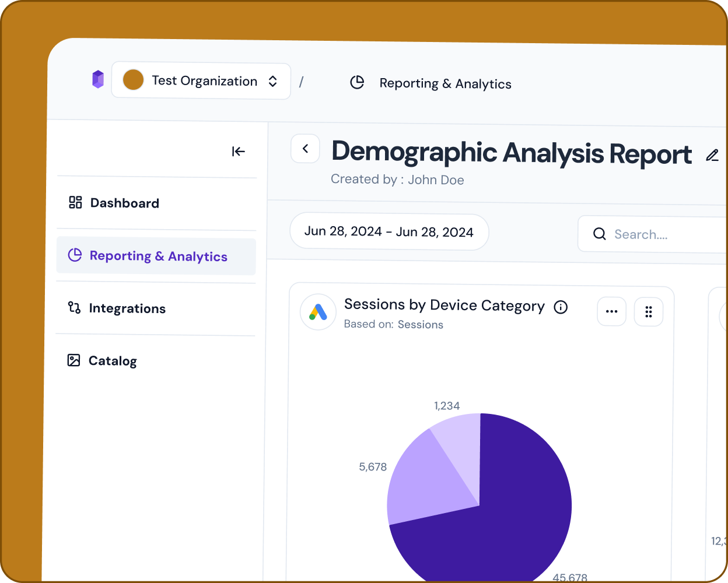Click the Test Organization avatar circle
Screen dimensions: 728x583
134,80
